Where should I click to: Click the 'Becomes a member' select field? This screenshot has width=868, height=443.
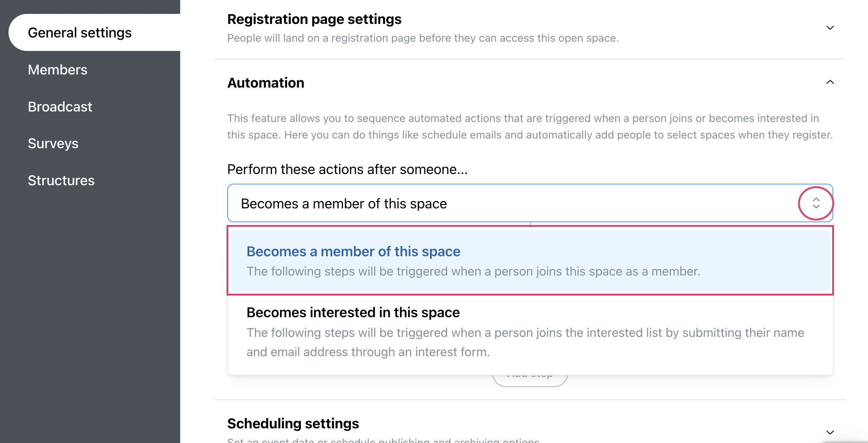pos(530,203)
